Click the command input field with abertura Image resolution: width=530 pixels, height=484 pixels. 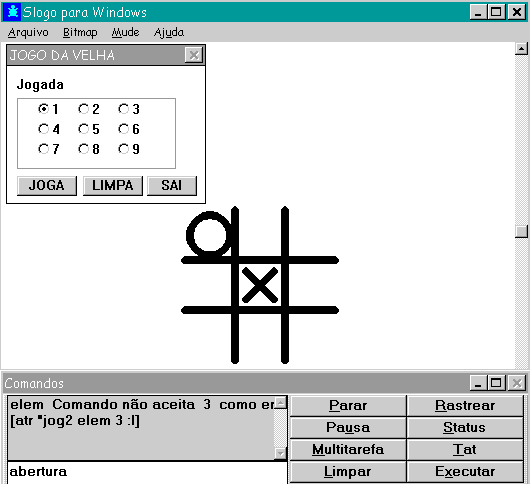(x=147, y=472)
